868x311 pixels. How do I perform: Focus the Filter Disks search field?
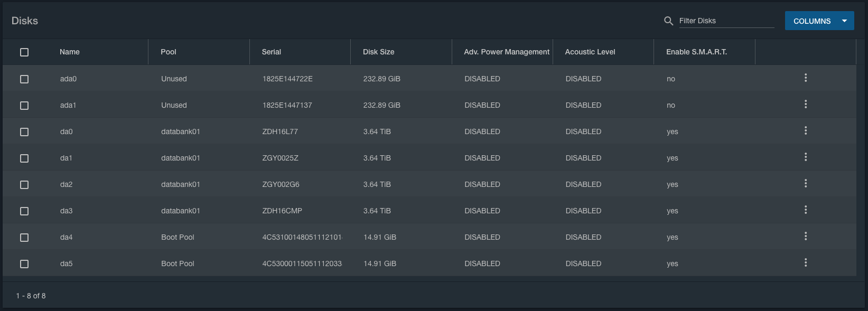726,21
